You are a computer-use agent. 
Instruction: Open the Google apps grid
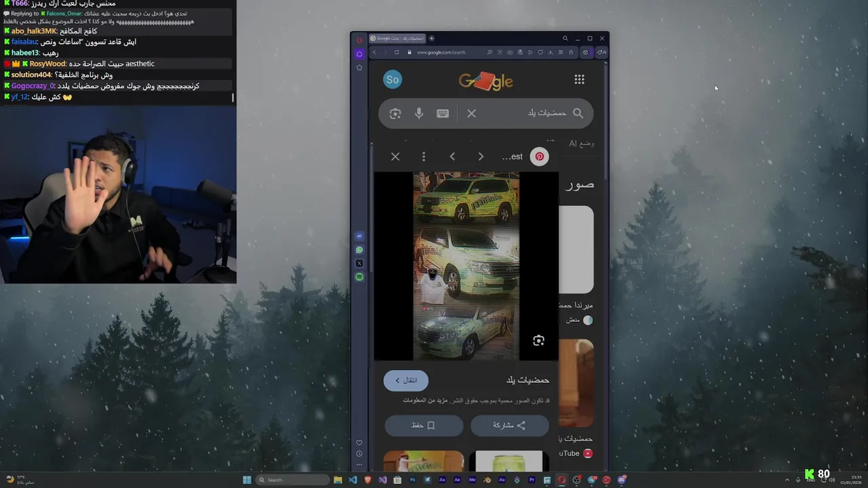(579, 79)
